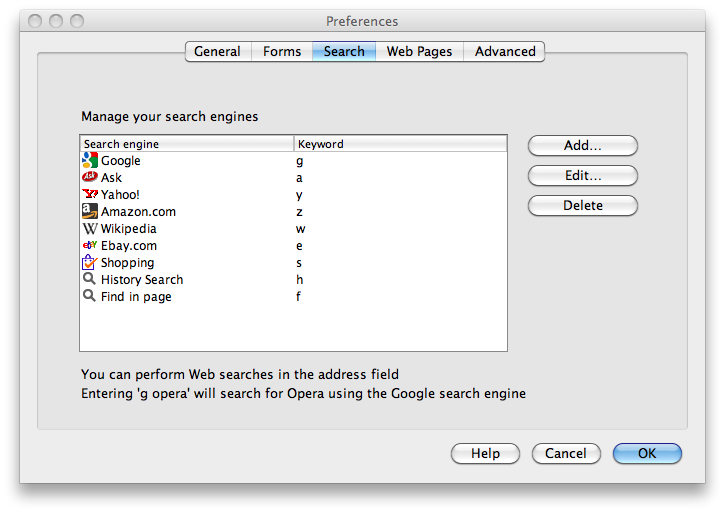The width and height of the screenshot is (725, 513).
Task: Click keyword 'w' for Wikipedia
Action: tap(301, 229)
